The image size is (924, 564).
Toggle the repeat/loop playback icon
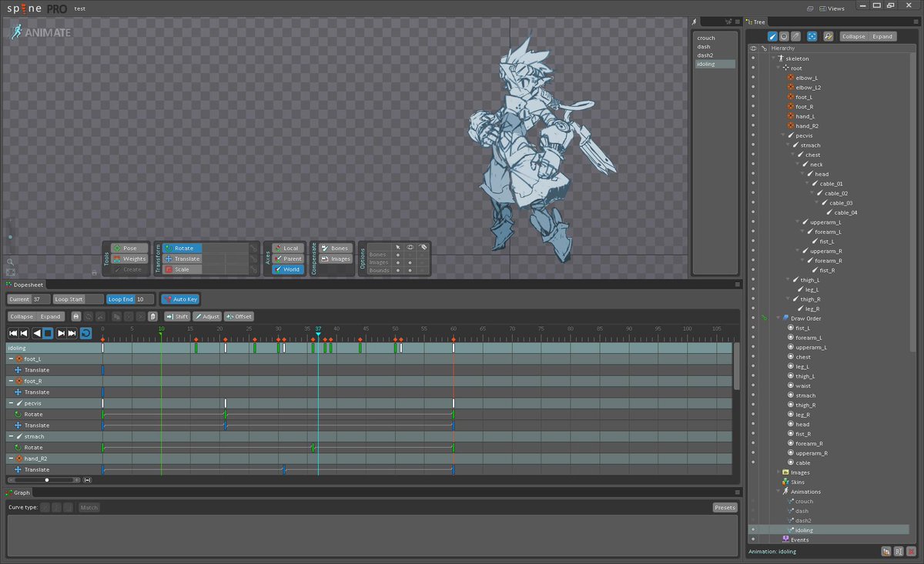coord(85,333)
